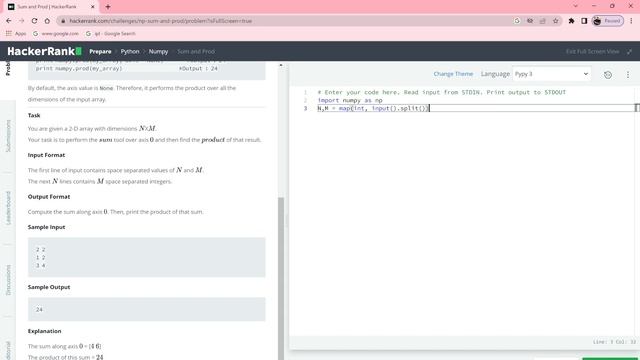Open the Discussions side tab
The image size is (640, 360).
coord(8,280)
